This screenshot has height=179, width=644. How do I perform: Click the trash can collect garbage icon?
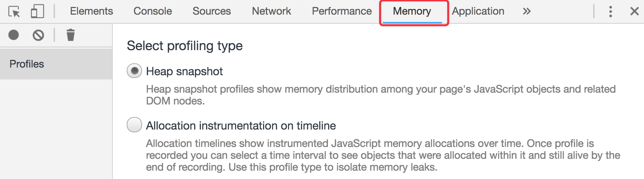[x=71, y=35]
